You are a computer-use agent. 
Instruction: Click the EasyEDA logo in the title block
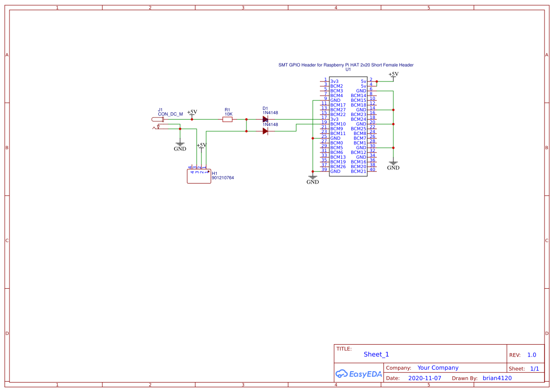358,374
